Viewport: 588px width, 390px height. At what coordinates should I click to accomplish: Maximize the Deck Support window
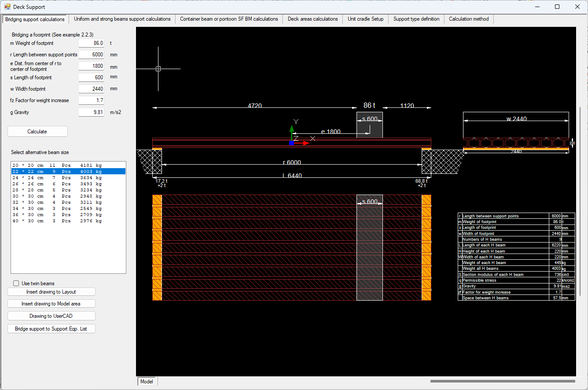557,7
